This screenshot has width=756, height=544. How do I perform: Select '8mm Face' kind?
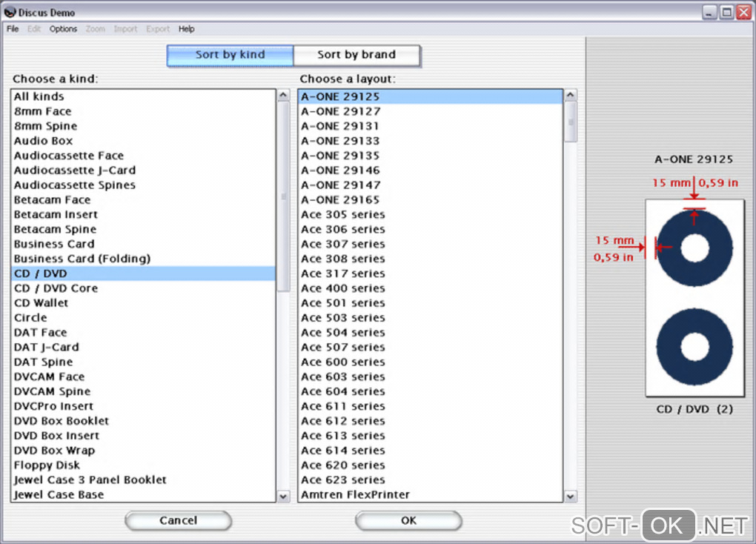143,111
